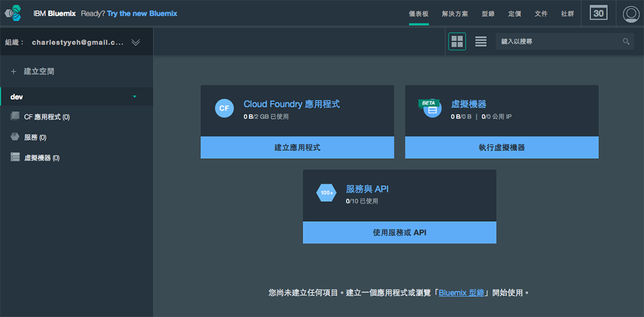This screenshot has width=644, height=317.
Task: Click the 使用服務或 API button
Action: point(400,233)
